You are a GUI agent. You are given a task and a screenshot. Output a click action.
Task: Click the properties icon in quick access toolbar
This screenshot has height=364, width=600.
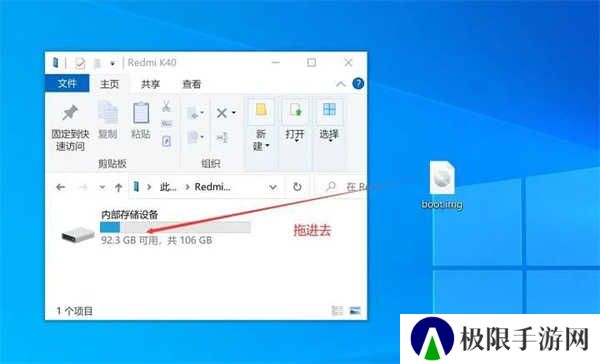(80, 63)
